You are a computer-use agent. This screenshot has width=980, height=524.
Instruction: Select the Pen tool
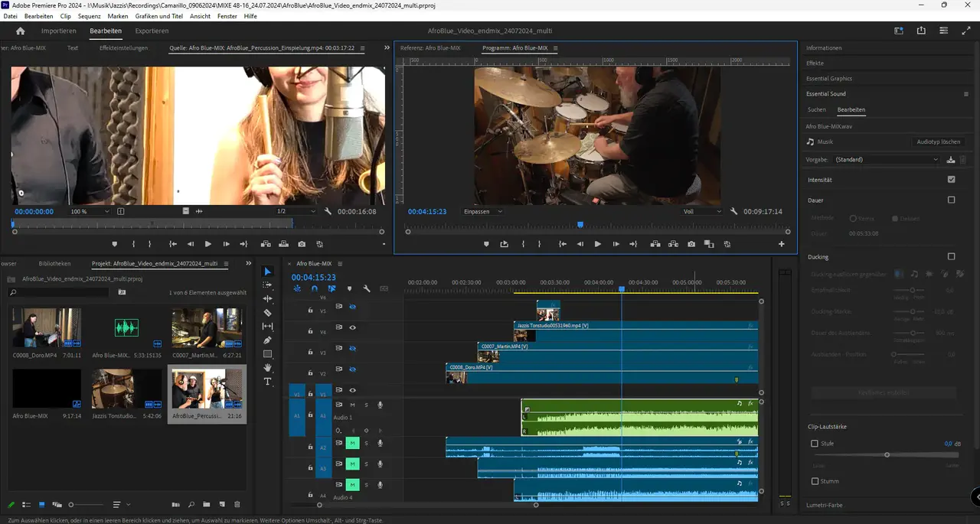tap(267, 340)
